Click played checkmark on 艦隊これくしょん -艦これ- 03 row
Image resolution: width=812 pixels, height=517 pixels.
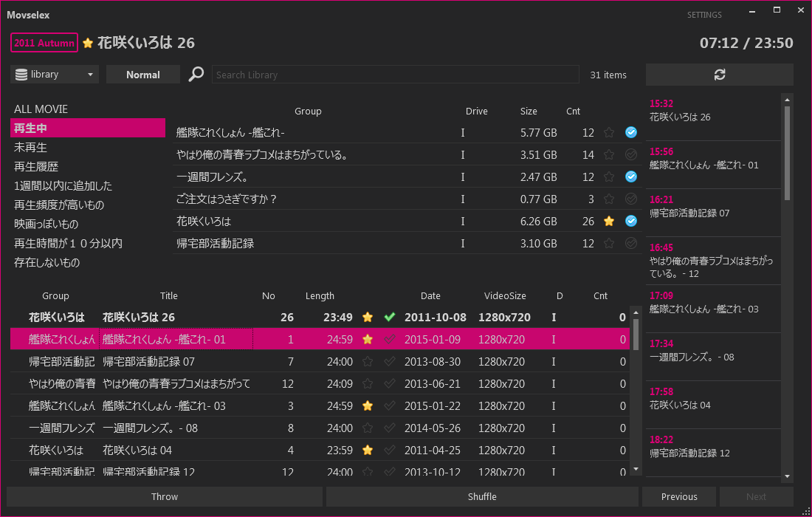tap(390, 405)
